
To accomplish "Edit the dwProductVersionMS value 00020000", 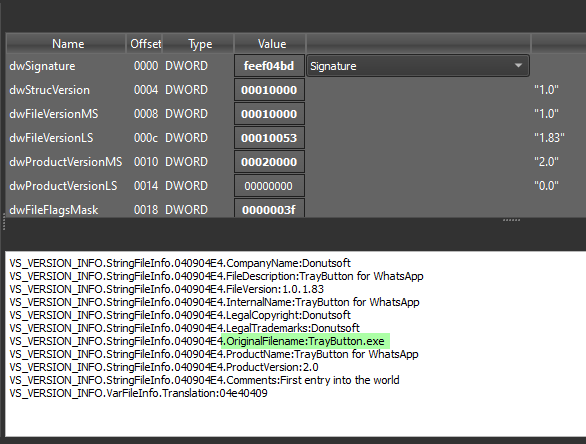I will pyautogui.click(x=269, y=162).
